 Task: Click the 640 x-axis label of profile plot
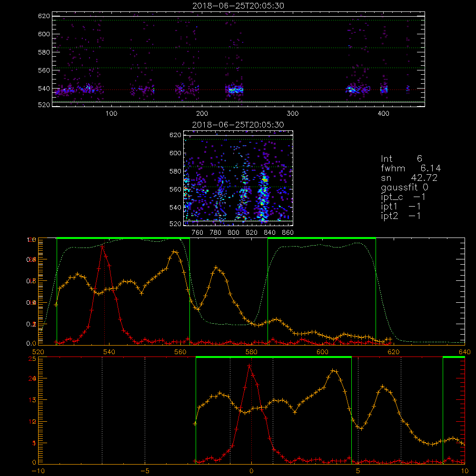pyautogui.click(x=465, y=352)
